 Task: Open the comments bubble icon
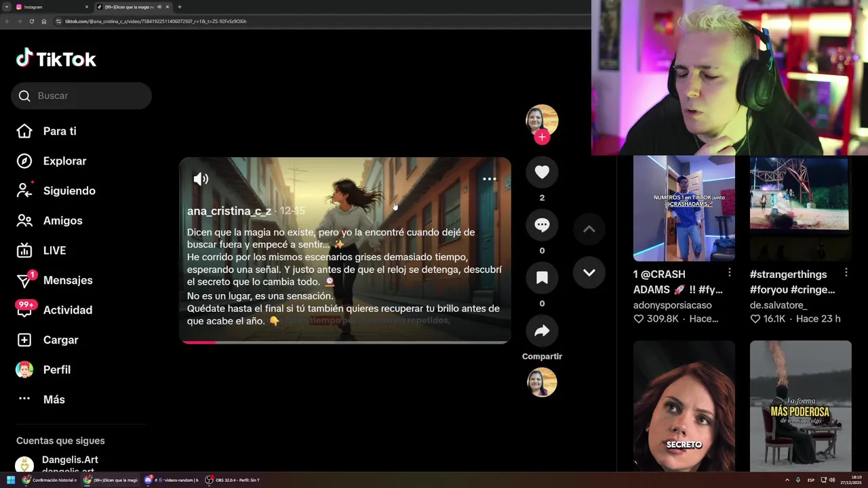pyautogui.click(x=542, y=225)
